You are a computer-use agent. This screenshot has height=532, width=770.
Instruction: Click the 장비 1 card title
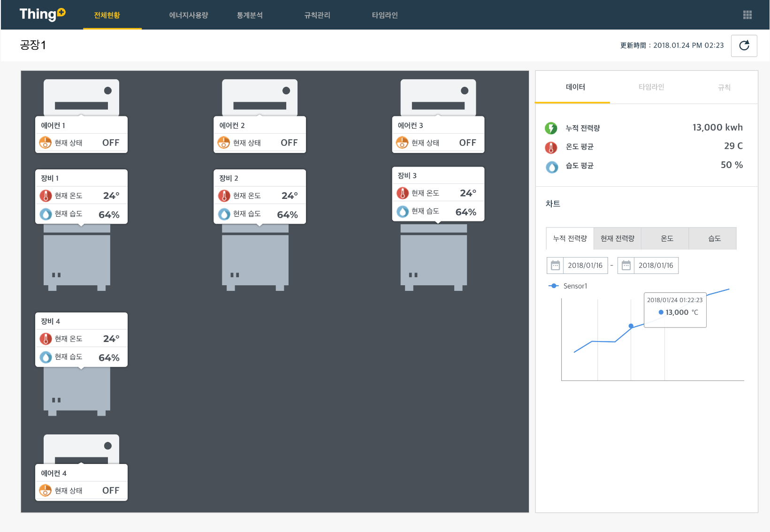(x=50, y=178)
